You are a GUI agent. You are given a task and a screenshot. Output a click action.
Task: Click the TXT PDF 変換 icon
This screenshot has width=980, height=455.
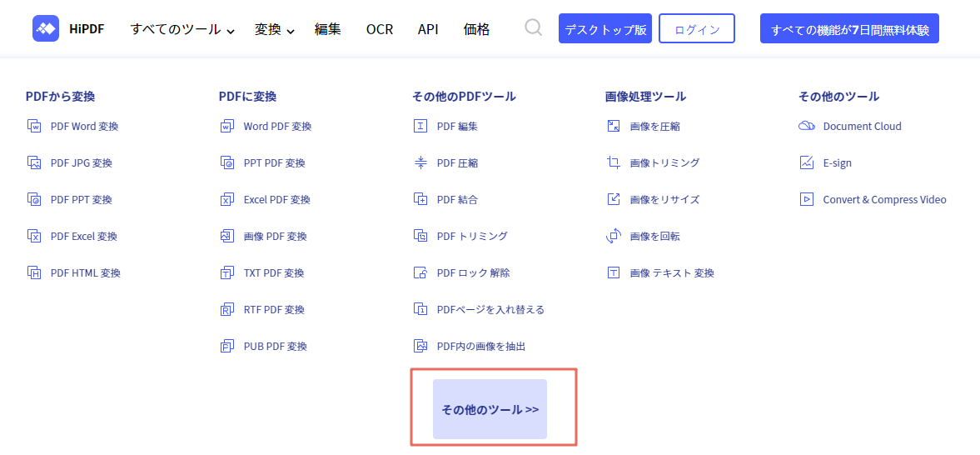click(226, 272)
